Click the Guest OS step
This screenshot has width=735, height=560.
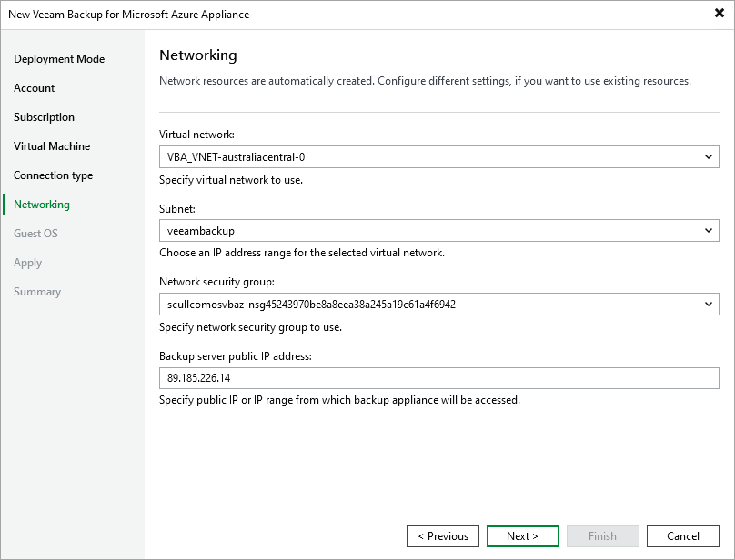point(35,234)
